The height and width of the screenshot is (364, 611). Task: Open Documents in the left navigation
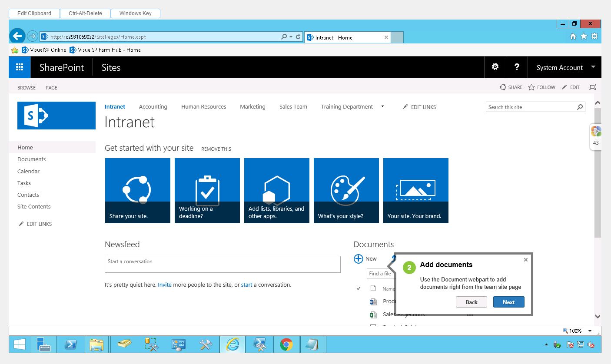point(32,159)
